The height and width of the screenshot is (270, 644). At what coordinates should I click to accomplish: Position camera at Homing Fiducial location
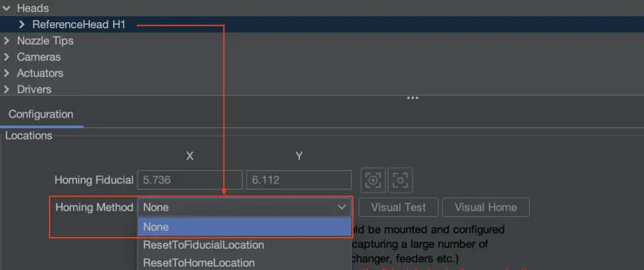400,180
